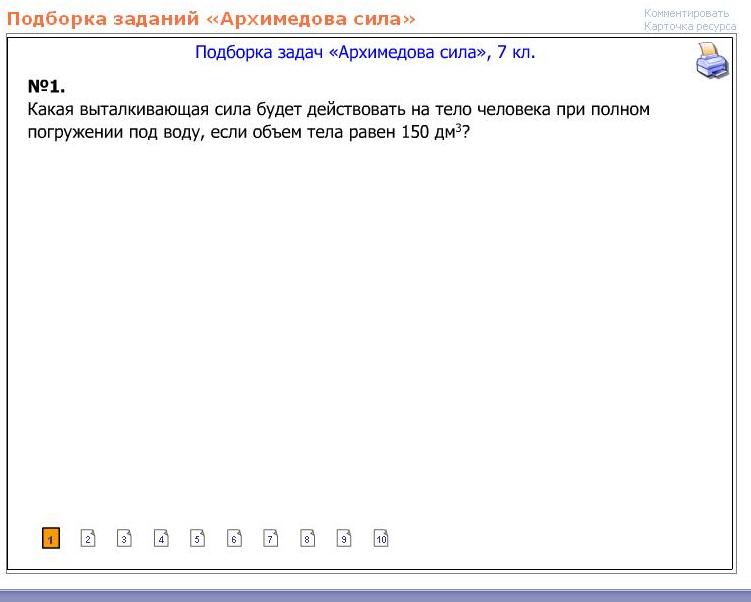Open the Комментировать link
751x602 pixels.
coord(686,13)
